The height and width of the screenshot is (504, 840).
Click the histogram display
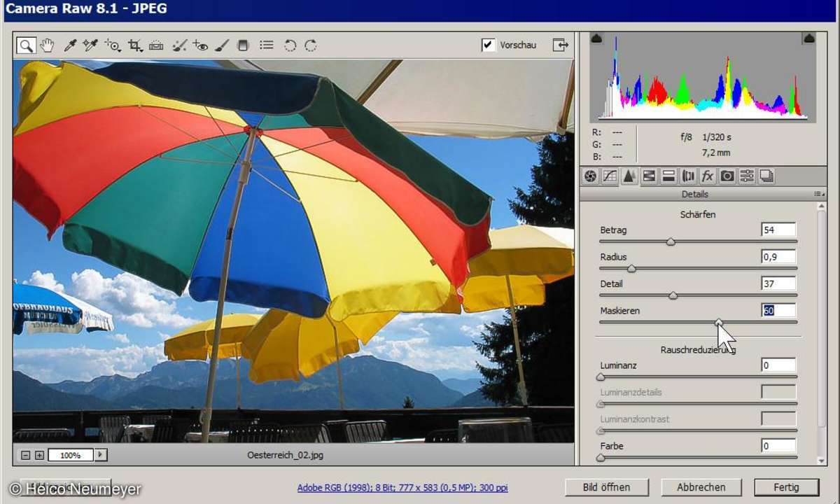click(x=703, y=77)
